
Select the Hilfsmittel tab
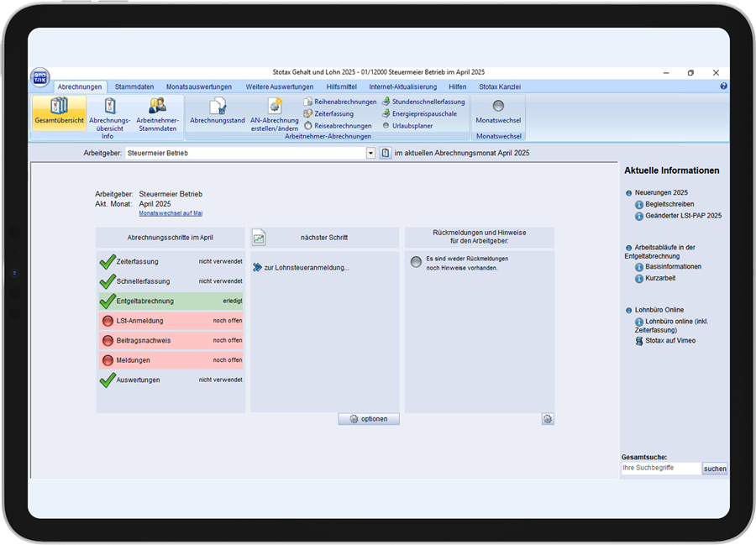pos(341,86)
